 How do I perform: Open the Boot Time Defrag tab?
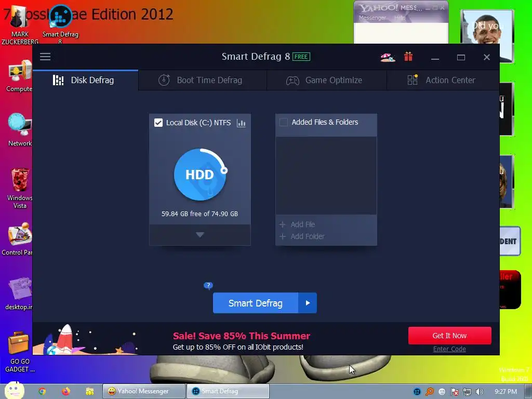pos(203,80)
